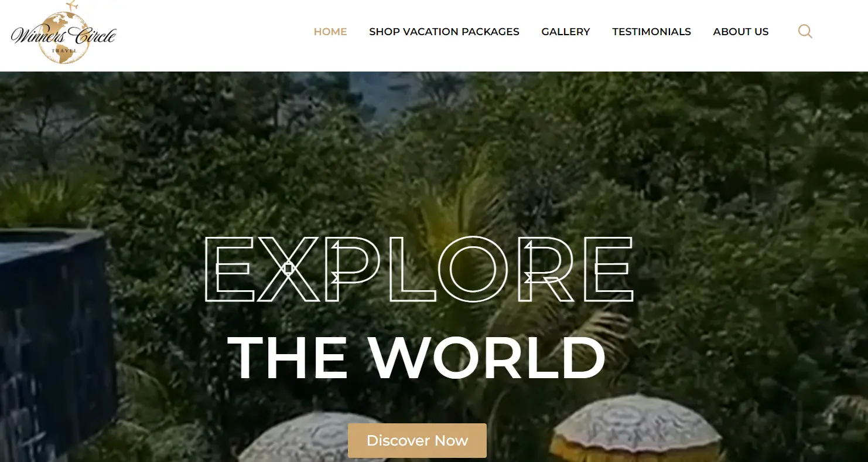Click the small airplane atop the logo
The image size is (868, 462).
tap(71, 6)
